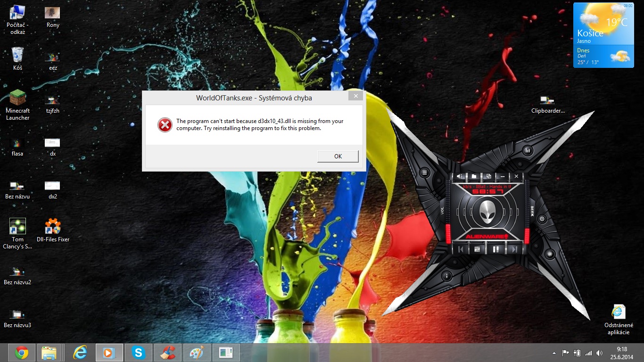
Task: Open the Tom Clancy's S... game shortcut
Action: (x=18, y=234)
